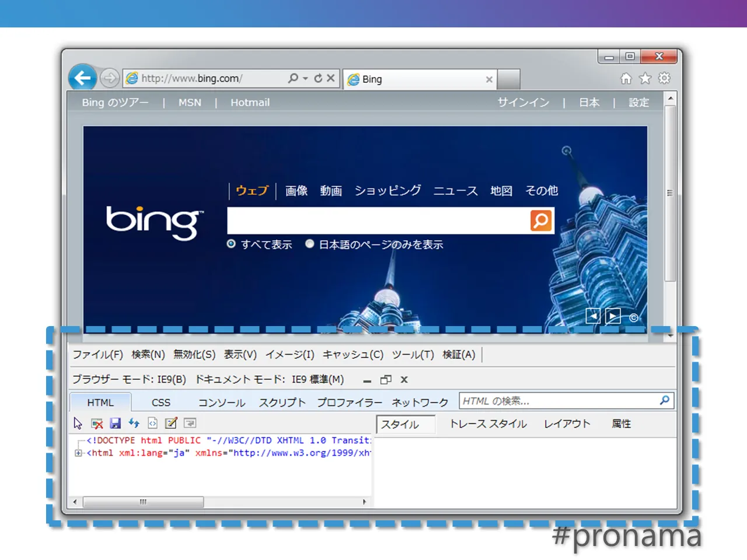Show next Bing background image
747x560 pixels.
tap(613, 316)
